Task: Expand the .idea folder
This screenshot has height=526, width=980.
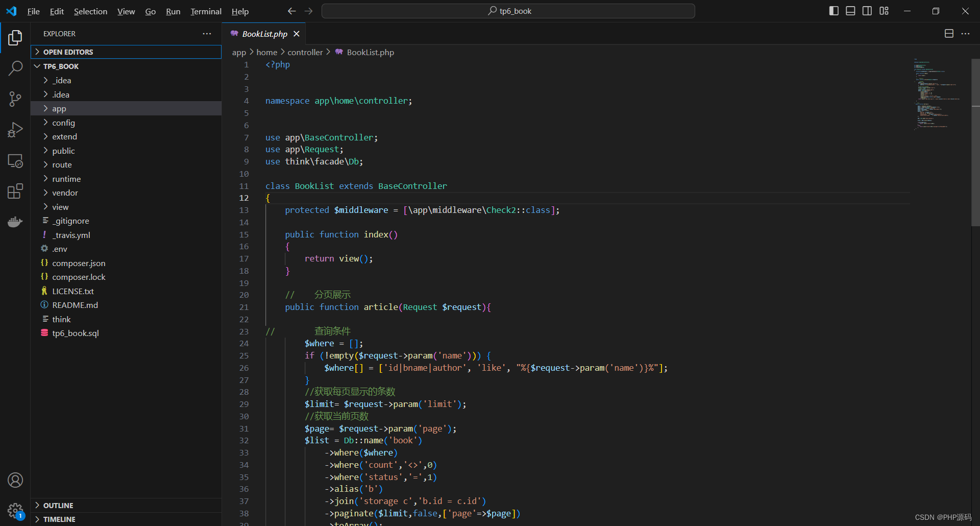Action: coord(126,94)
